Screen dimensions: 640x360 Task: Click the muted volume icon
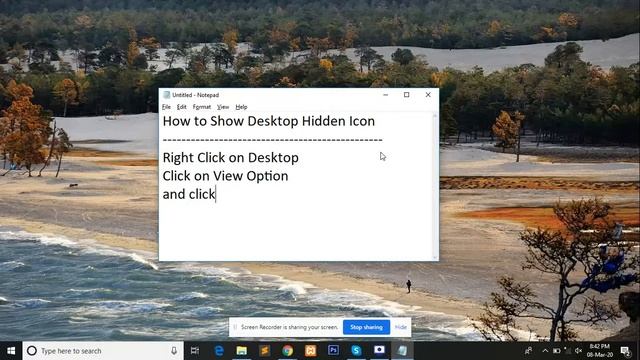(578, 351)
